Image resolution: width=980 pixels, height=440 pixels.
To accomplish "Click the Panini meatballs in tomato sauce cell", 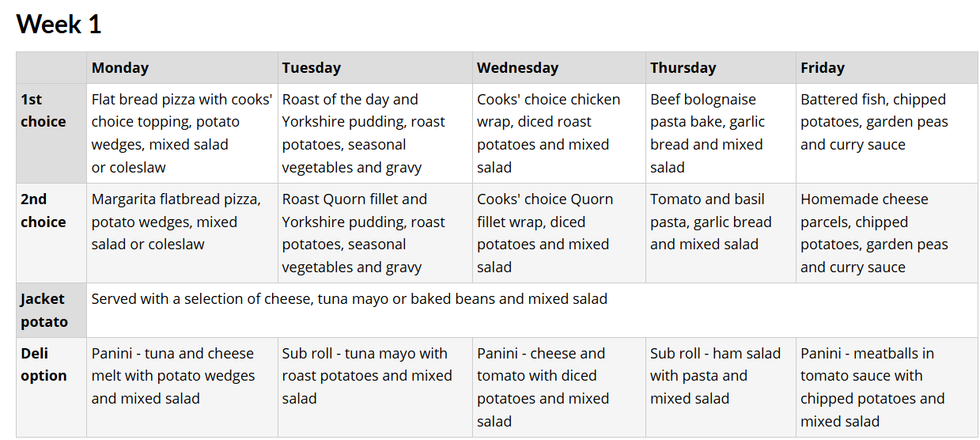I will point(887,387).
